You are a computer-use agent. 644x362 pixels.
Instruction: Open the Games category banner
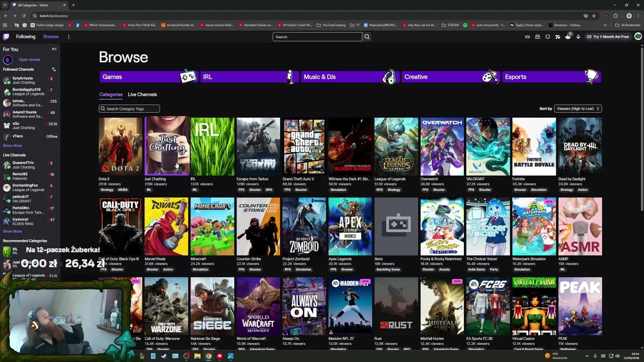[x=148, y=77]
